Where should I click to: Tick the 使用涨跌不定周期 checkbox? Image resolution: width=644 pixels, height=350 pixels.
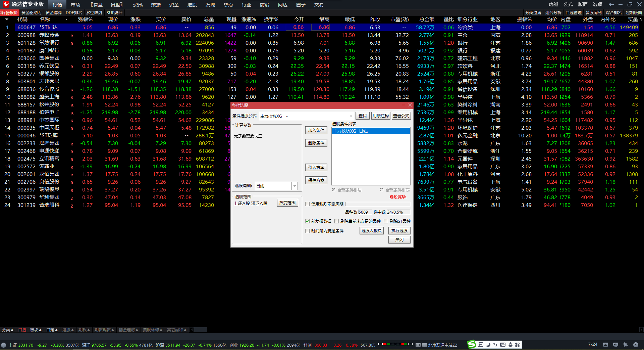tap(307, 204)
